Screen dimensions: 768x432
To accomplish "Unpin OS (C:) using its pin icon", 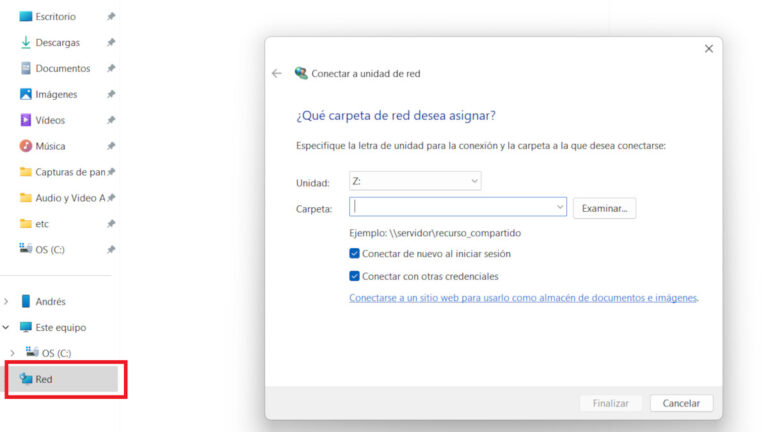I will 111,250.
